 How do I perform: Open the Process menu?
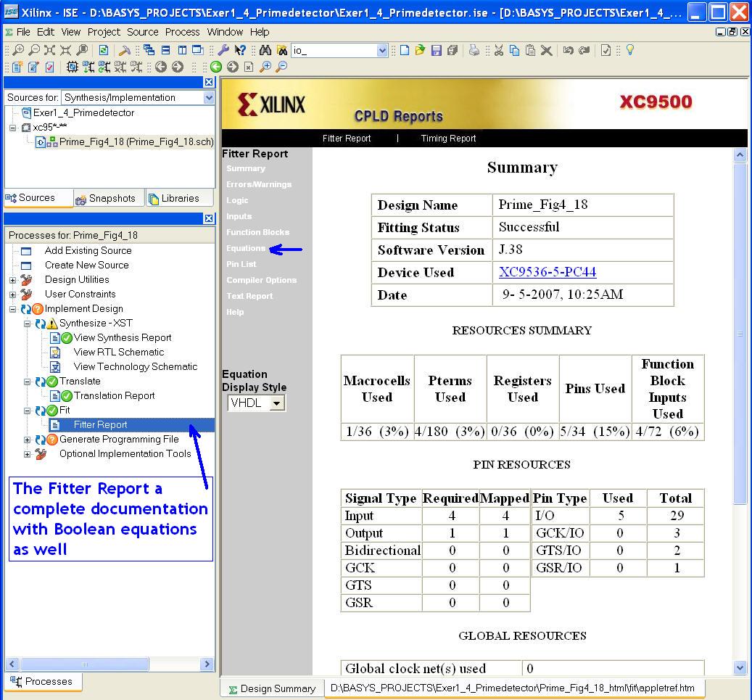(x=182, y=32)
